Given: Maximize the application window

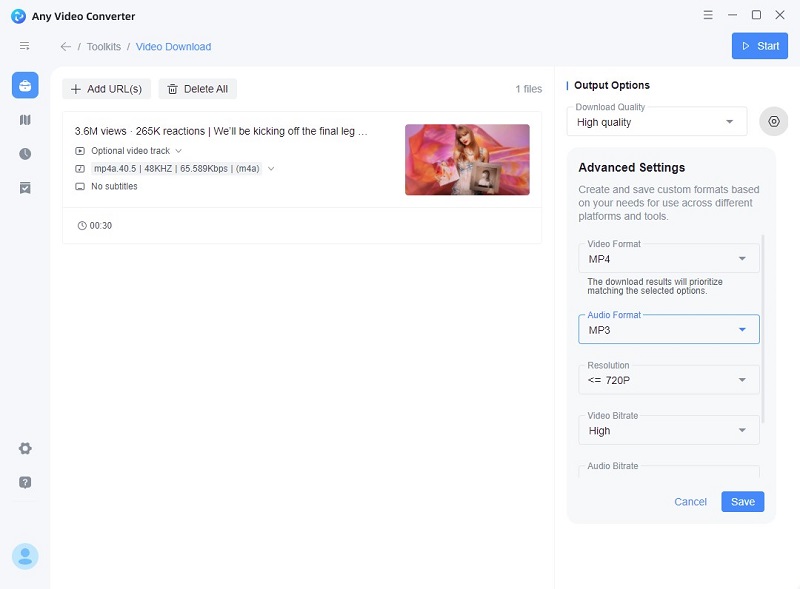Looking at the screenshot, I should pos(756,15).
